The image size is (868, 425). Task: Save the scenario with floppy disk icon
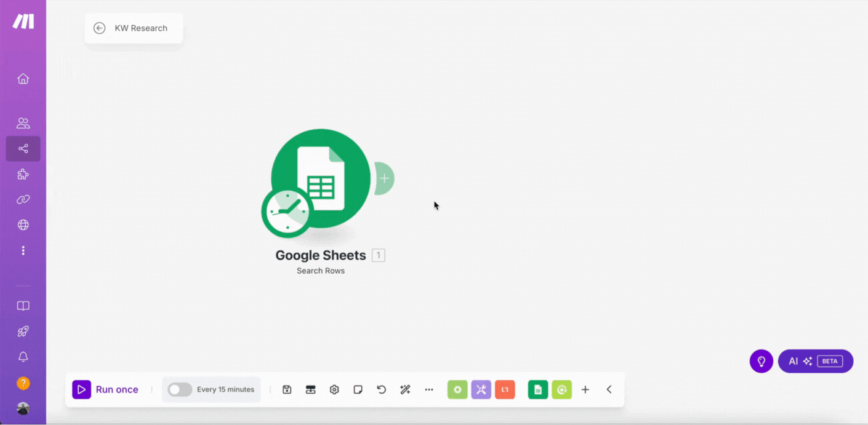coord(287,389)
